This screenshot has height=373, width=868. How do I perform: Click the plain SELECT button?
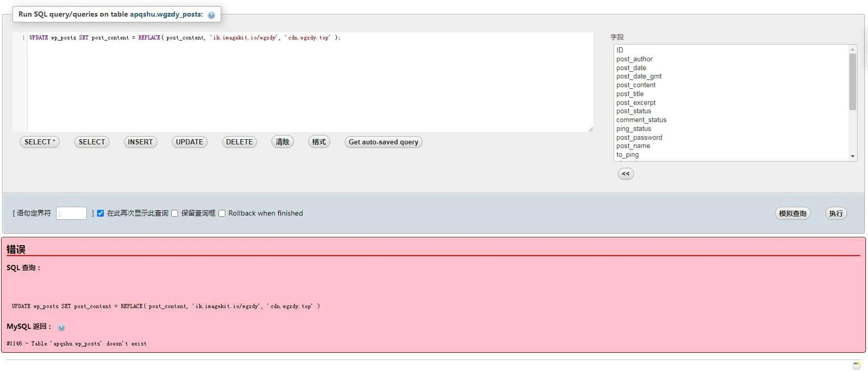coord(92,142)
